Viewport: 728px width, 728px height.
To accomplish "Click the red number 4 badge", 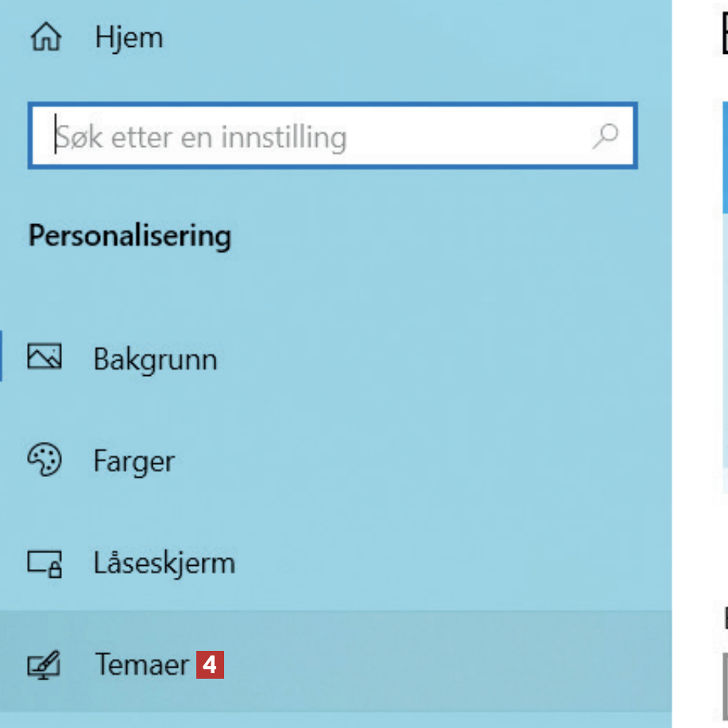I will click(210, 665).
